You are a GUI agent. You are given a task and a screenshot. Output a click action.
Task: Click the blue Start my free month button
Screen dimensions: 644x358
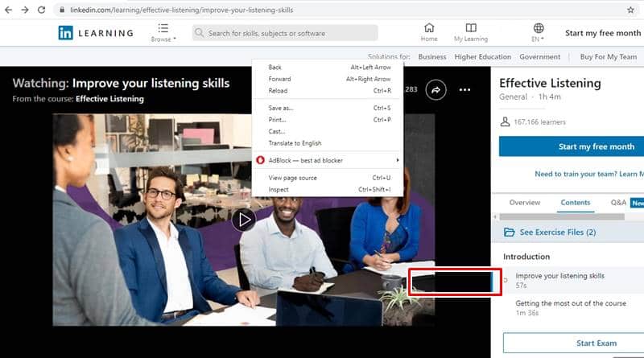(572, 146)
